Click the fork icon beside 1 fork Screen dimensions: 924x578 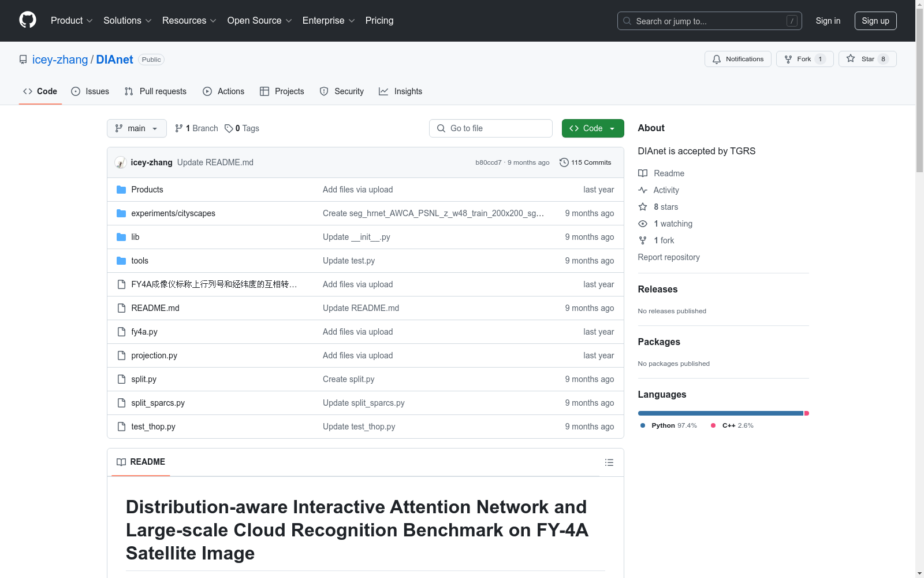643,240
